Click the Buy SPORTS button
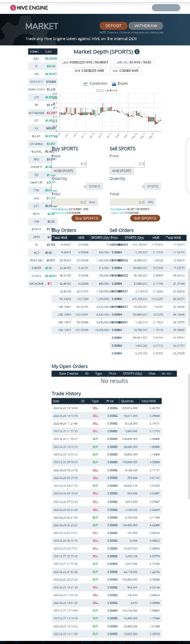Screen dimensions: 190x644 85,218
